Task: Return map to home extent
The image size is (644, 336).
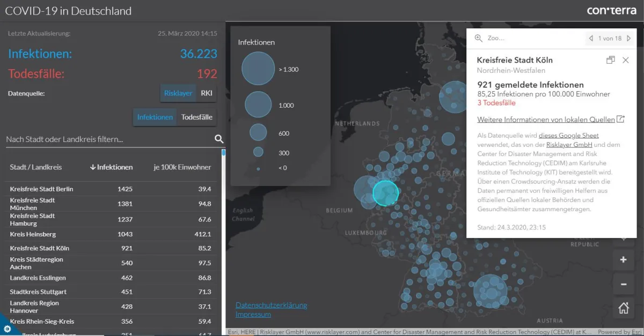Action: (x=623, y=308)
